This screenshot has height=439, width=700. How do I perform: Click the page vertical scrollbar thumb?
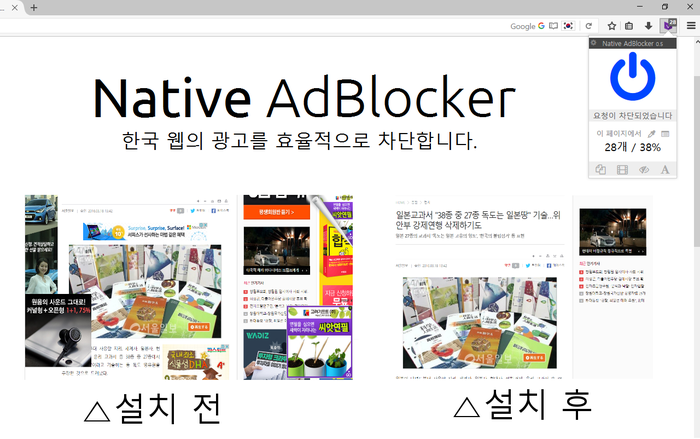[696, 161]
